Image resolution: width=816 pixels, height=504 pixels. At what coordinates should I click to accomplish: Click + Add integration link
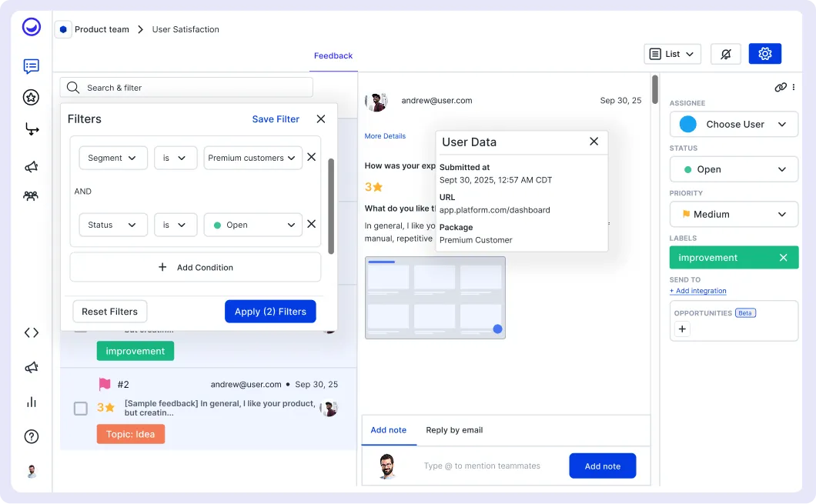(698, 291)
